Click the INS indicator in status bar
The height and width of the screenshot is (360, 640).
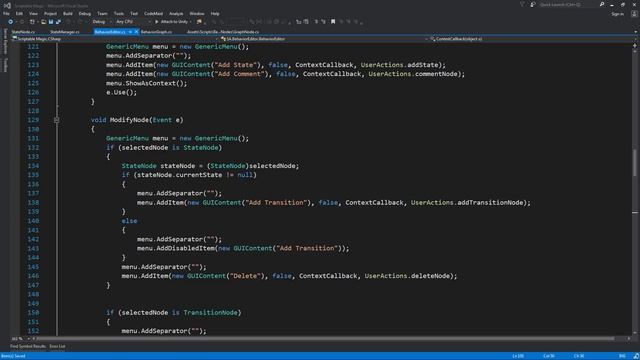[x=622, y=356]
